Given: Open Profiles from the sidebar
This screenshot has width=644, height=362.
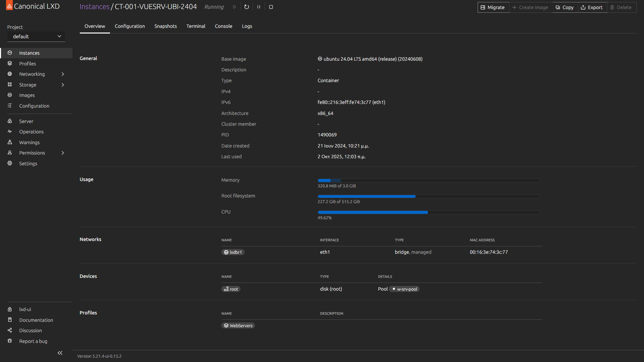Looking at the screenshot, I should coord(36,64).
